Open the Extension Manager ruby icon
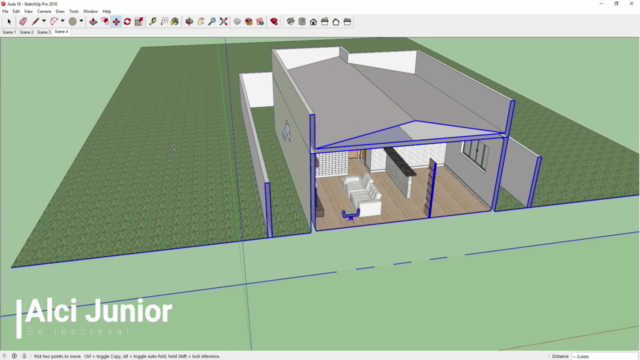This screenshot has width=640, height=360. pyautogui.click(x=274, y=22)
